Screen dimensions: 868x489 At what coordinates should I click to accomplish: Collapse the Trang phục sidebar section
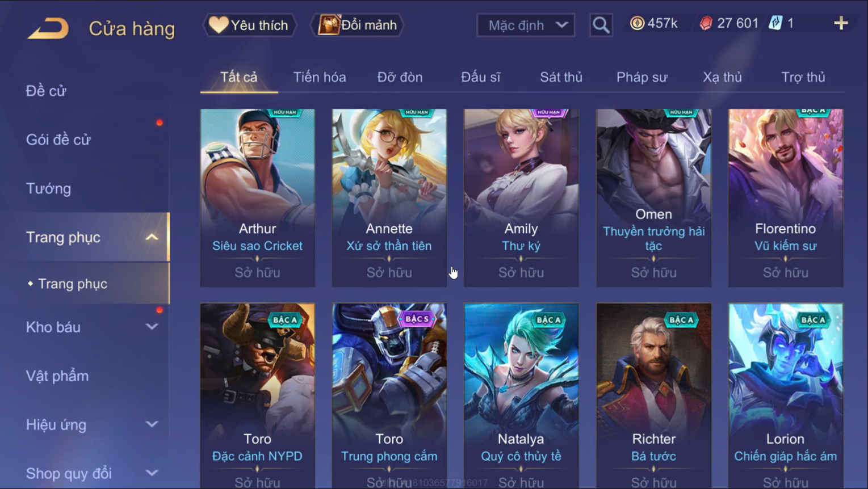[152, 237]
